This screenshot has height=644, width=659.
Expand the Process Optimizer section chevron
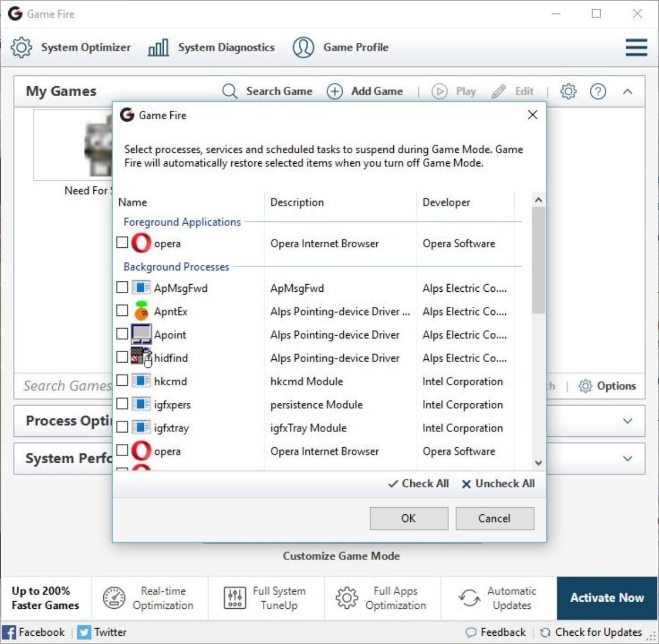[627, 420]
